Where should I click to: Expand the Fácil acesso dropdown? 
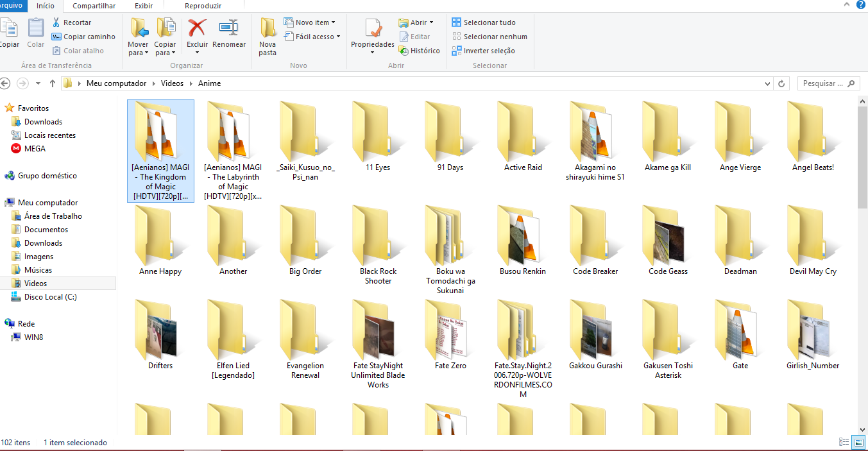pos(338,37)
